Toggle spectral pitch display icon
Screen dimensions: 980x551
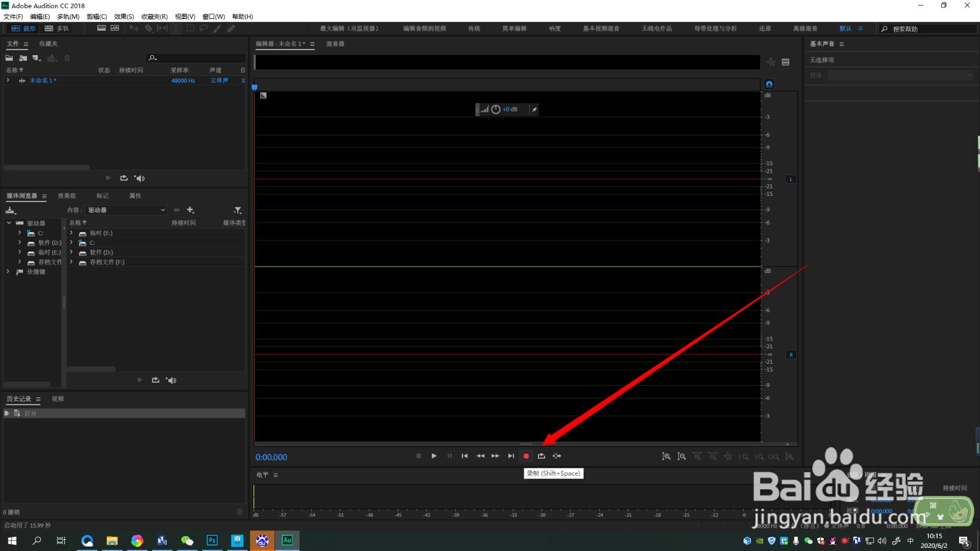[x=115, y=28]
